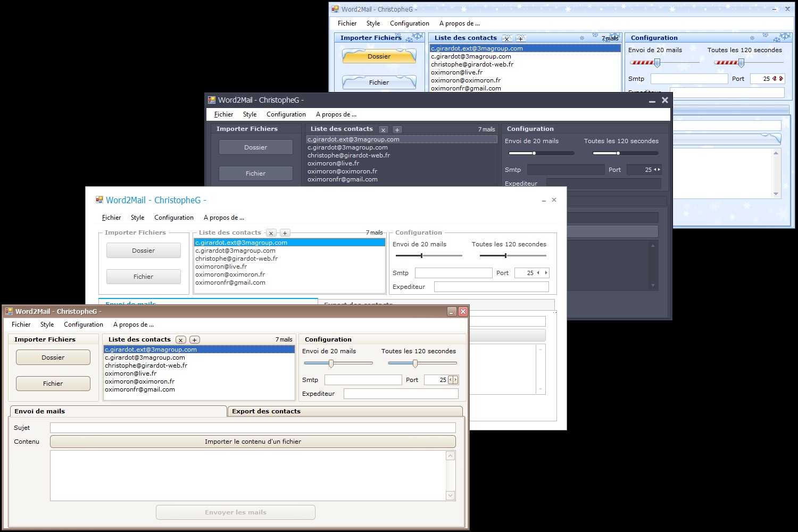This screenshot has height=532, width=798.
Task: Select c.girardot@3magroup.com in beige window list
Action: pyautogui.click(x=199, y=358)
